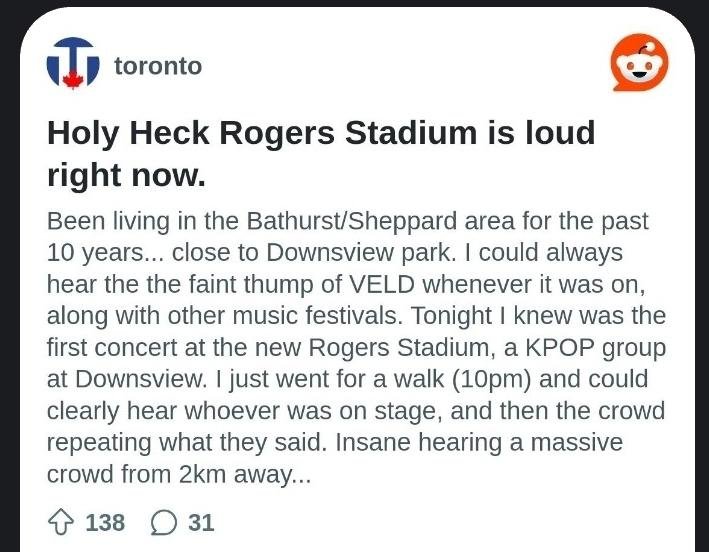Click the words right now in title
Image resolution: width=709 pixels, height=552 pixels.
[126, 175]
